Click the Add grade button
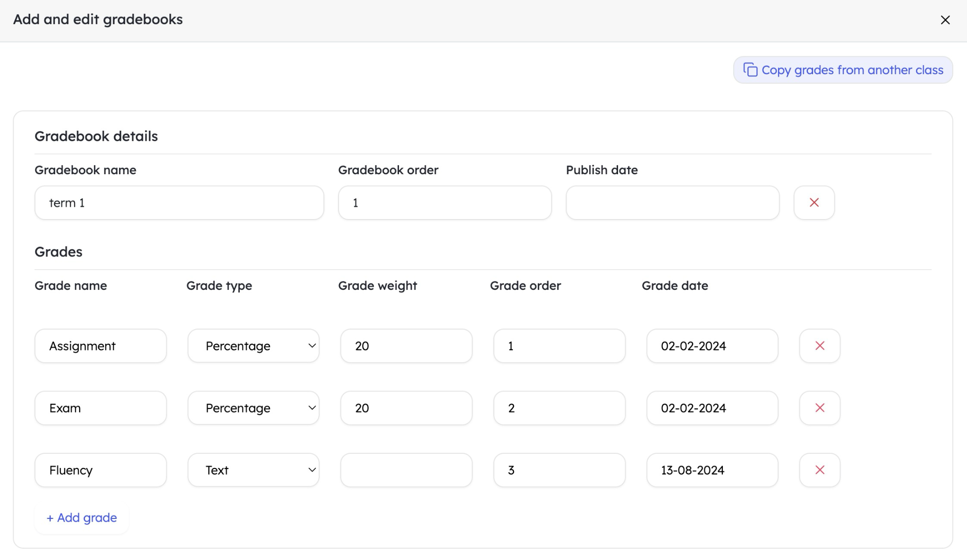This screenshot has height=560, width=967. click(x=81, y=518)
